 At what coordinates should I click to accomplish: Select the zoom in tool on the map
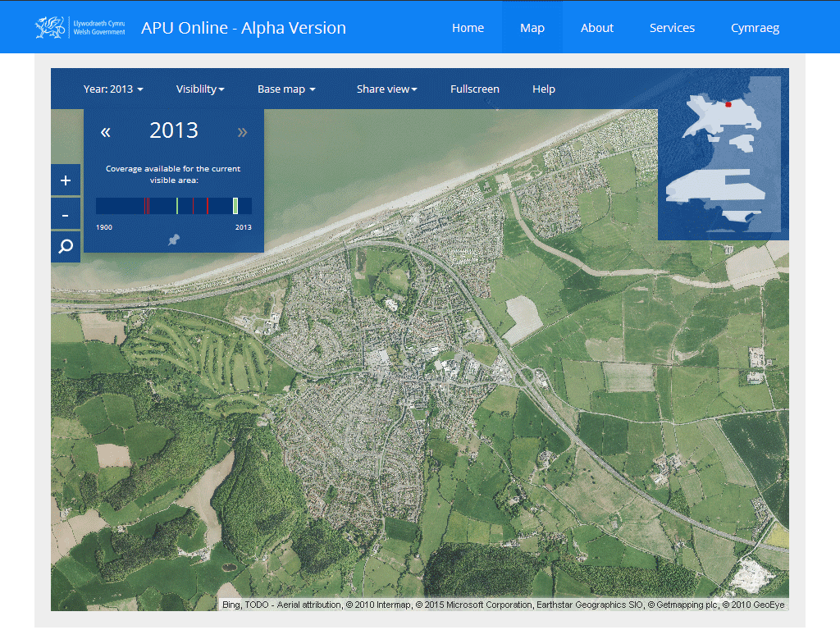pyautogui.click(x=66, y=180)
